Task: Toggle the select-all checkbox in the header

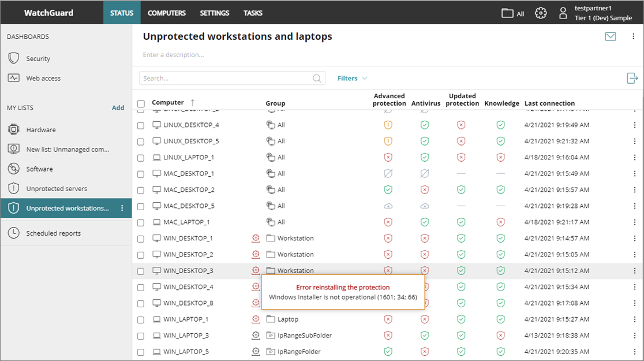Action: tap(141, 103)
